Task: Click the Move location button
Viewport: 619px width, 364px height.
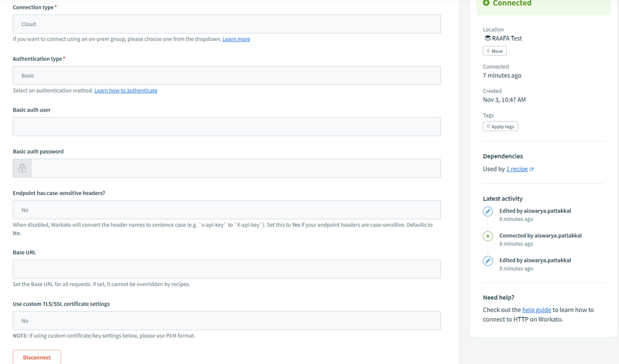Action: (x=494, y=51)
